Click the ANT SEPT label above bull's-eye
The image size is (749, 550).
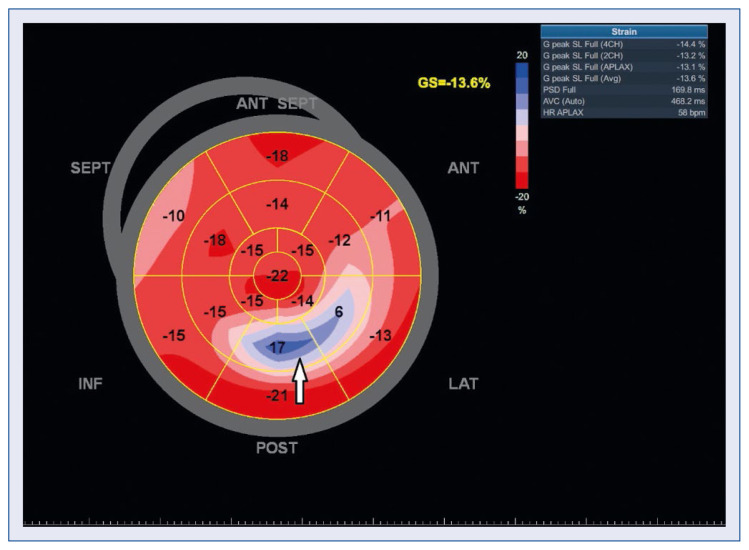(x=275, y=104)
